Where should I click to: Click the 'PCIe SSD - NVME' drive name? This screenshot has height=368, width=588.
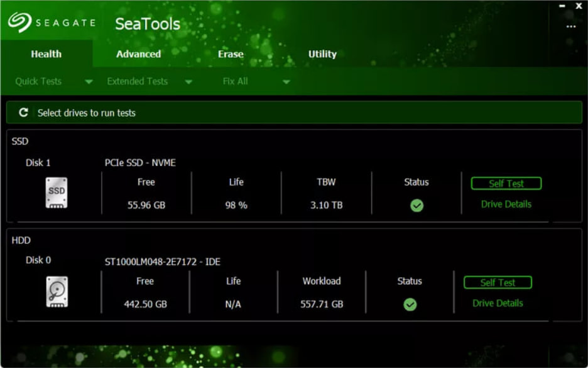tap(140, 162)
